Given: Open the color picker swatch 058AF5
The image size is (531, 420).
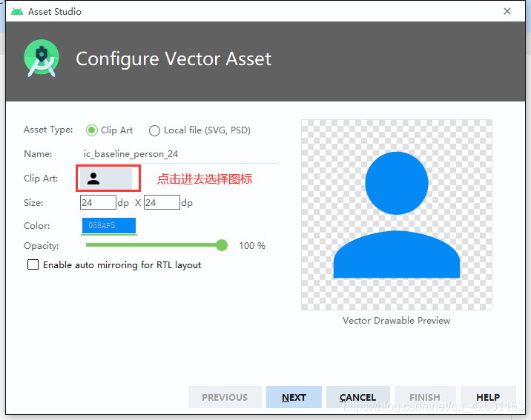Looking at the screenshot, I should coord(109,225).
